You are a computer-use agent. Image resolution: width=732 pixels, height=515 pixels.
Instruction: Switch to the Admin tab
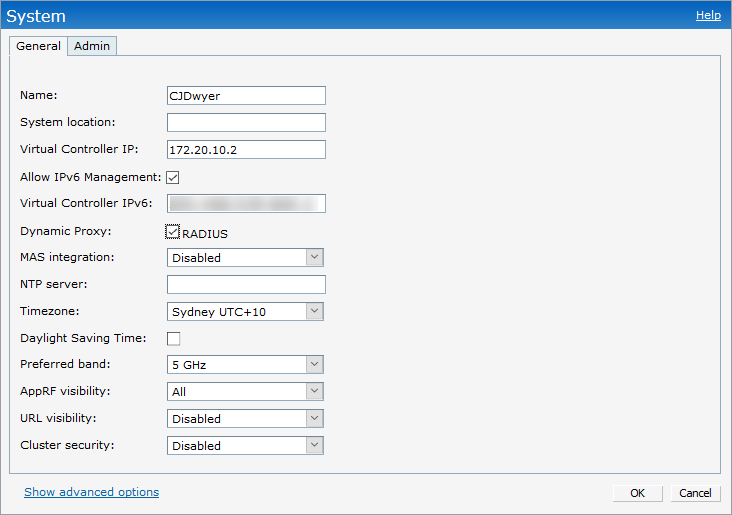pos(92,46)
